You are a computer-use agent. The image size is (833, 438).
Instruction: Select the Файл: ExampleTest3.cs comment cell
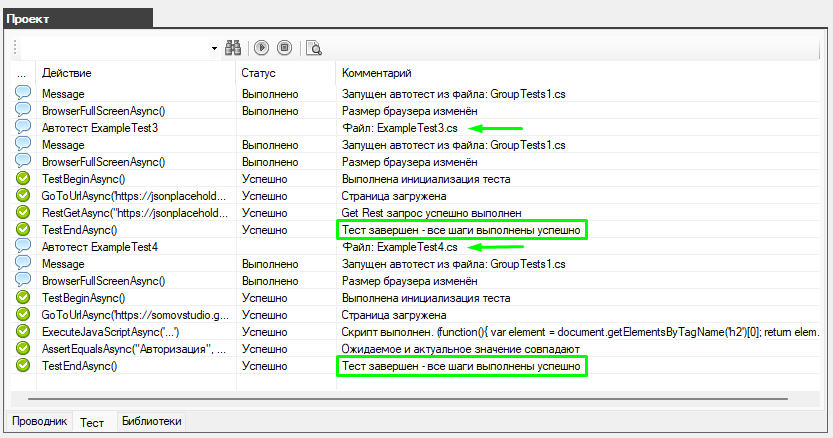pos(400,128)
